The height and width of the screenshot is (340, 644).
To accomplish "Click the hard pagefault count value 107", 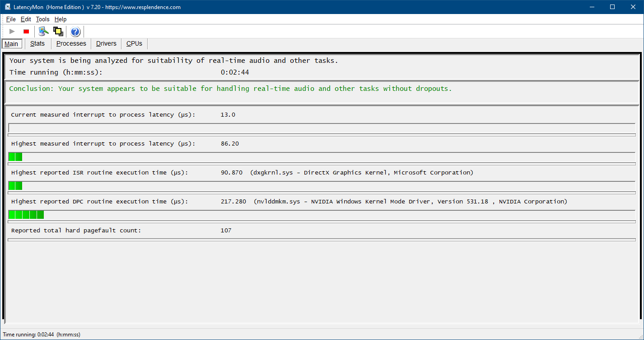I will click(x=226, y=231).
